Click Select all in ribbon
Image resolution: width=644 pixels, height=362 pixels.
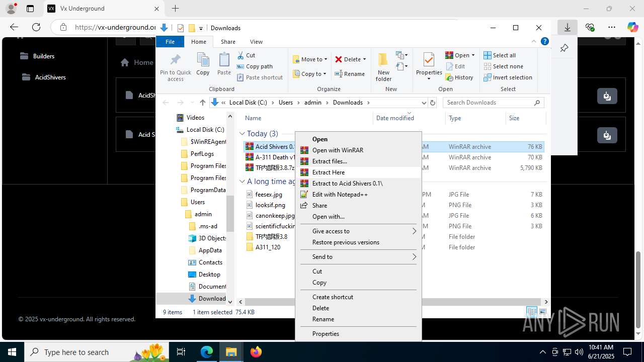click(500, 55)
